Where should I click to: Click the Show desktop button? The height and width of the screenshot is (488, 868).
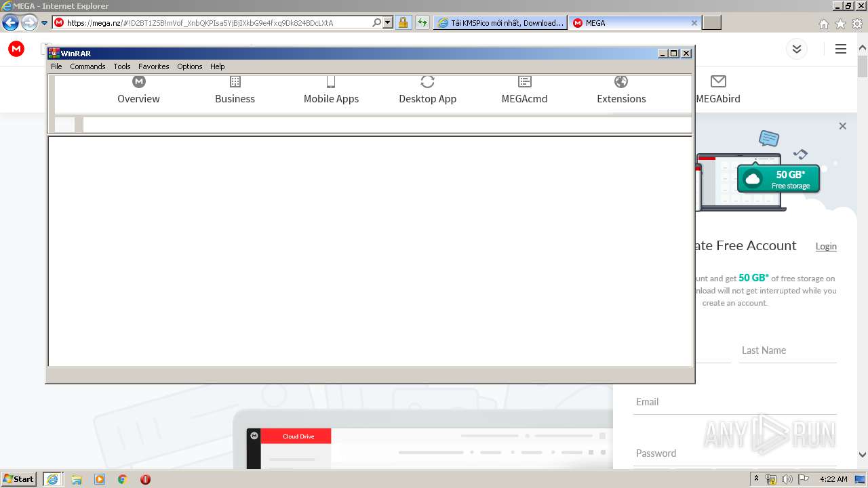pos(861,479)
